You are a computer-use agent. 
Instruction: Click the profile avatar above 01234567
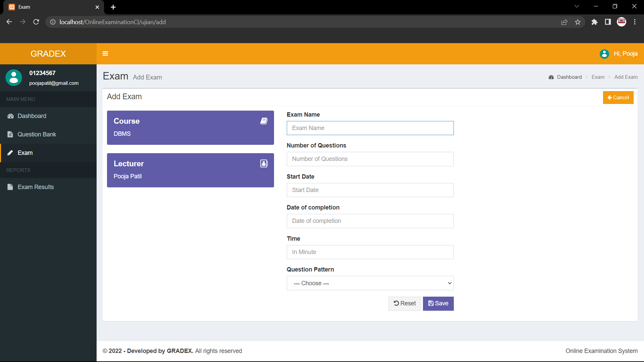coord(13,77)
